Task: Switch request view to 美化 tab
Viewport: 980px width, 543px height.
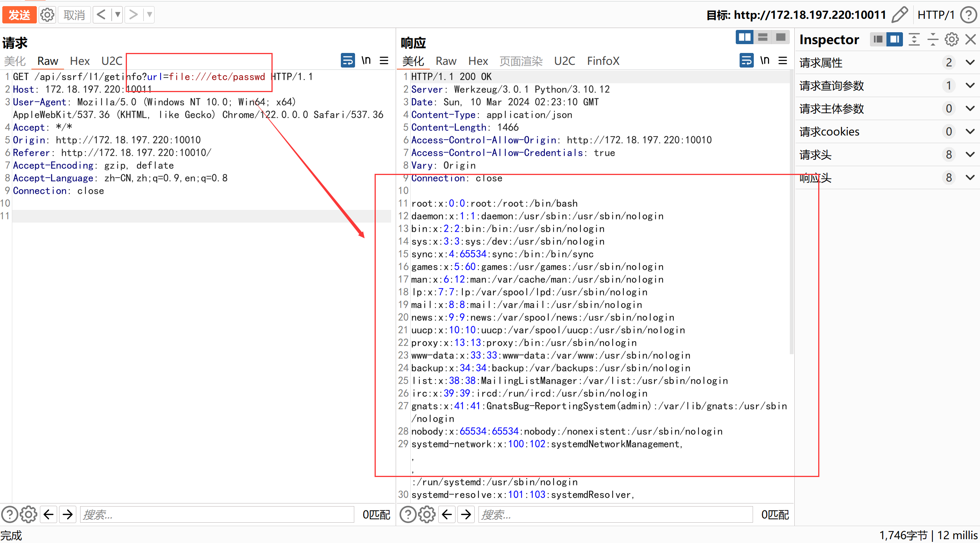Action: pos(15,61)
